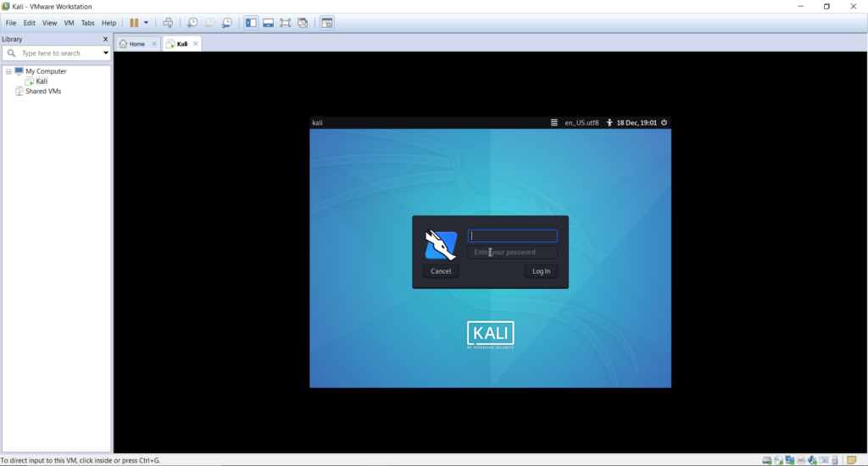Click the CD/DVD drive status icon
This screenshot has height=466, width=868.
(778, 460)
